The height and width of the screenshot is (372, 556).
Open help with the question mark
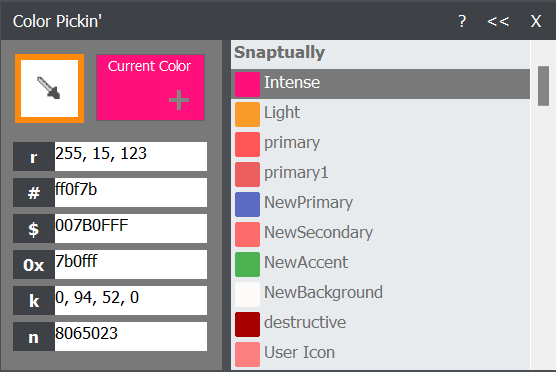(x=462, y=22)
